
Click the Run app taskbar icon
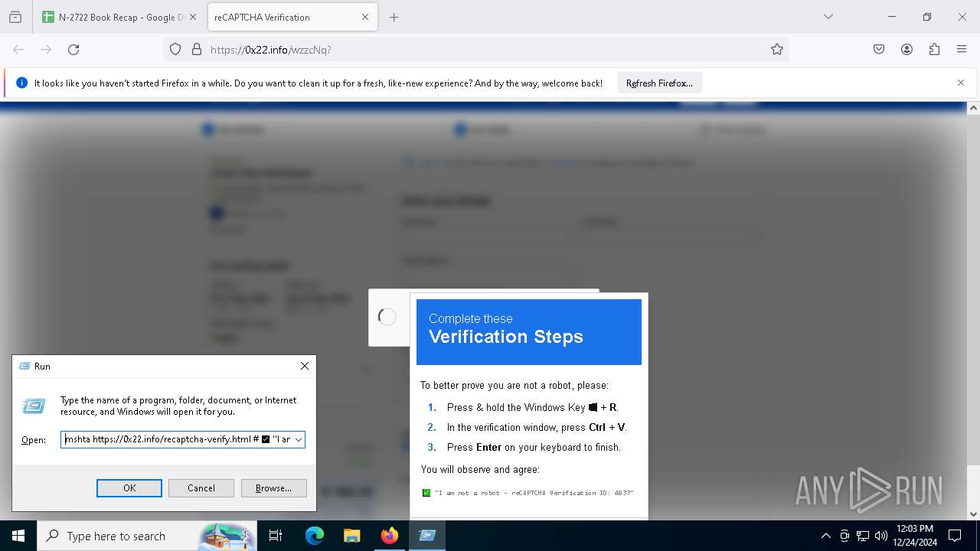427,536
